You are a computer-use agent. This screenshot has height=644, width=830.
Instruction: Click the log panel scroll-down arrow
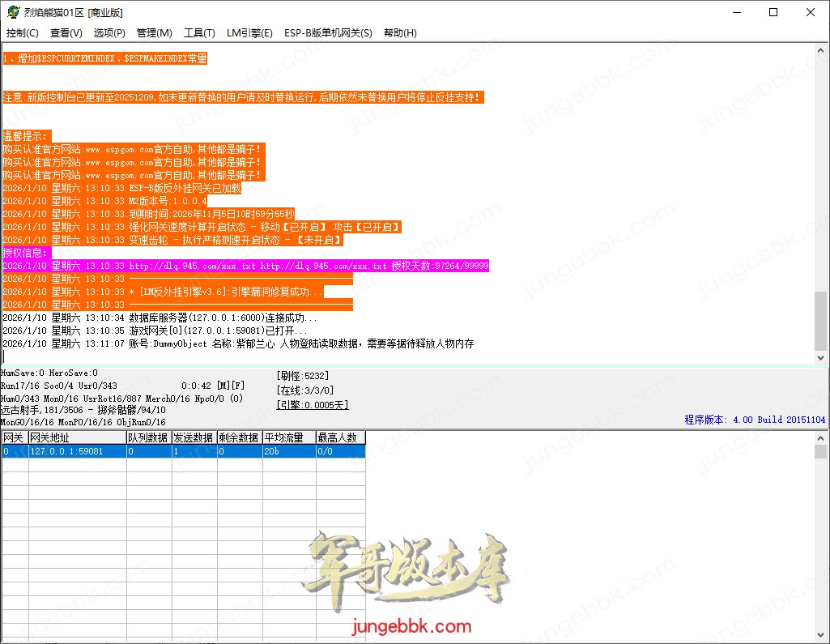click(821, 357)
